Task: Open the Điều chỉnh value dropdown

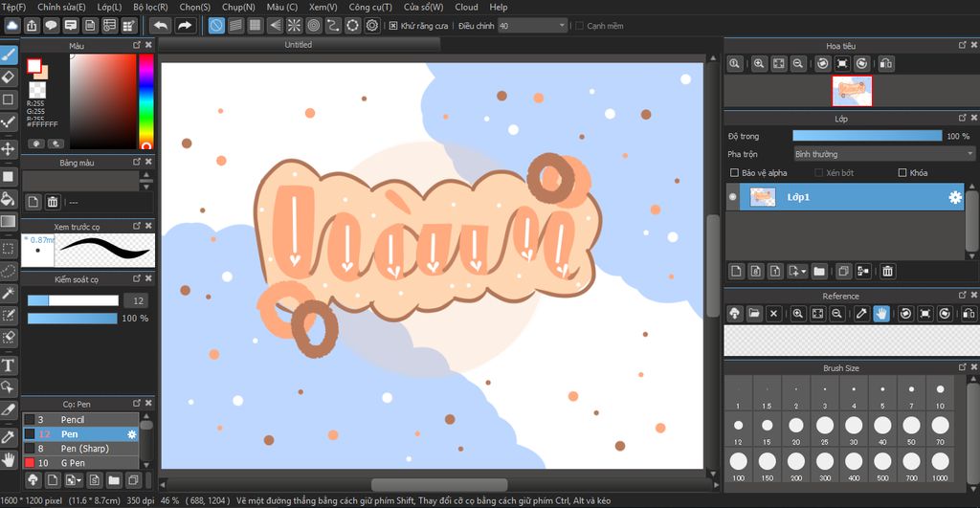Action: [x=532, y=26]
